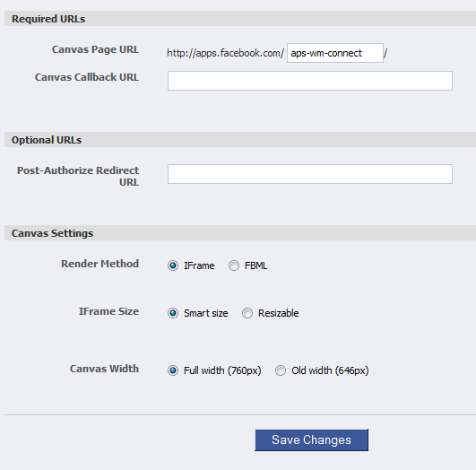Image resolution: width=476 pixels, height=470 pixels.
Task: Click the Canvas Settings section header
Action: coord(52,233)
